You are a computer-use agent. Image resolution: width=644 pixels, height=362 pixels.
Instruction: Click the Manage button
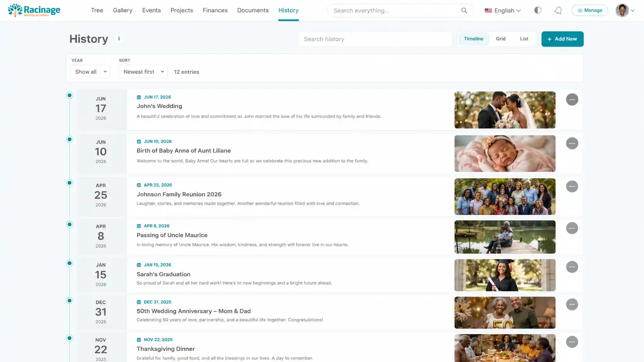590,10
